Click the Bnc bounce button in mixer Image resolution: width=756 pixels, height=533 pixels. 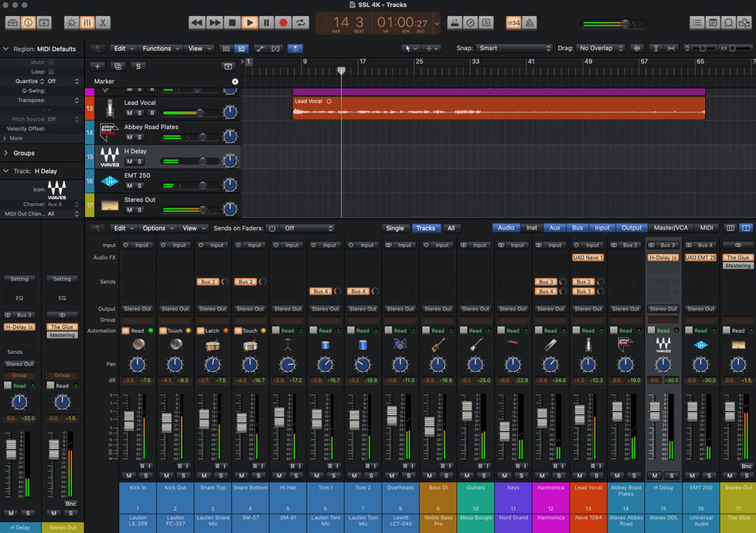coord(747,466)
